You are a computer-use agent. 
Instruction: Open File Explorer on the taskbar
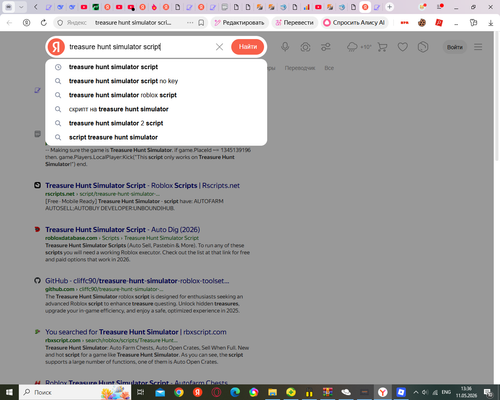pos(272,392)
